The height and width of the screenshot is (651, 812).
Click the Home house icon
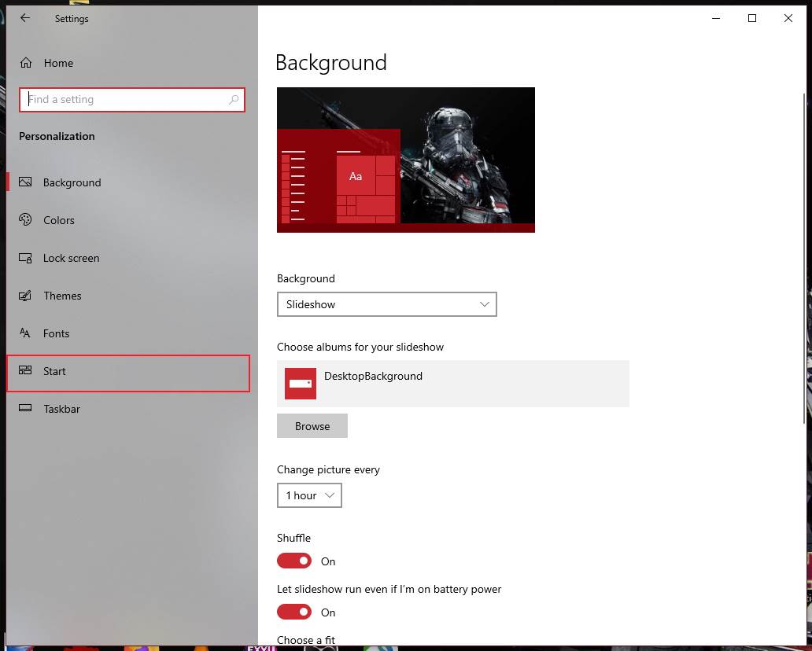[26, 63]
